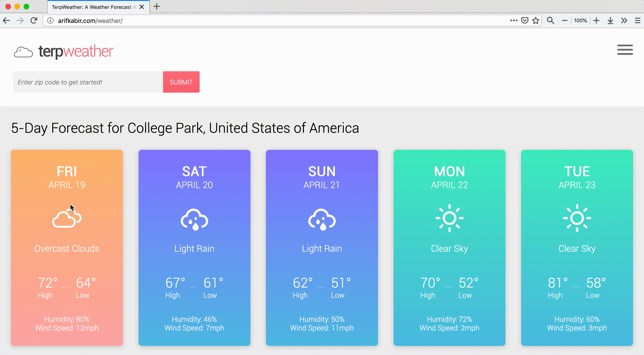This screenshot has height=355, width=644.
Task: Open the page hamburger navigation menu
Action: [625, 50]
